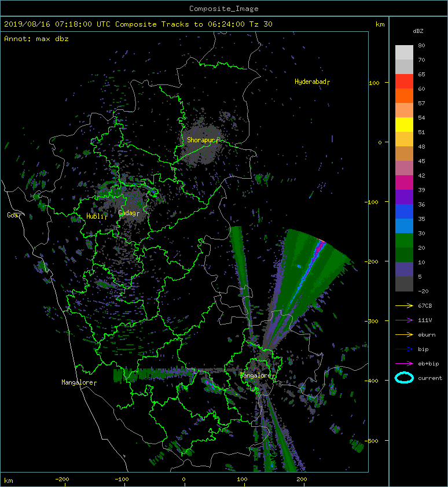The width and height of the screenshot is (448, 487).
Task: Pick the dark gray -20–5 dBZ swatch
Action: (x=404, y=283)
